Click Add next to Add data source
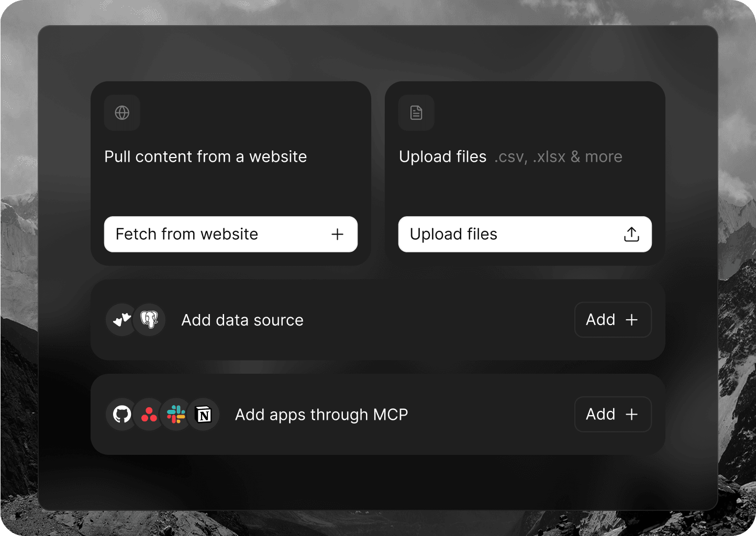Image resolution: width=756 pixels, height=536 pixels. coord(613,319)
